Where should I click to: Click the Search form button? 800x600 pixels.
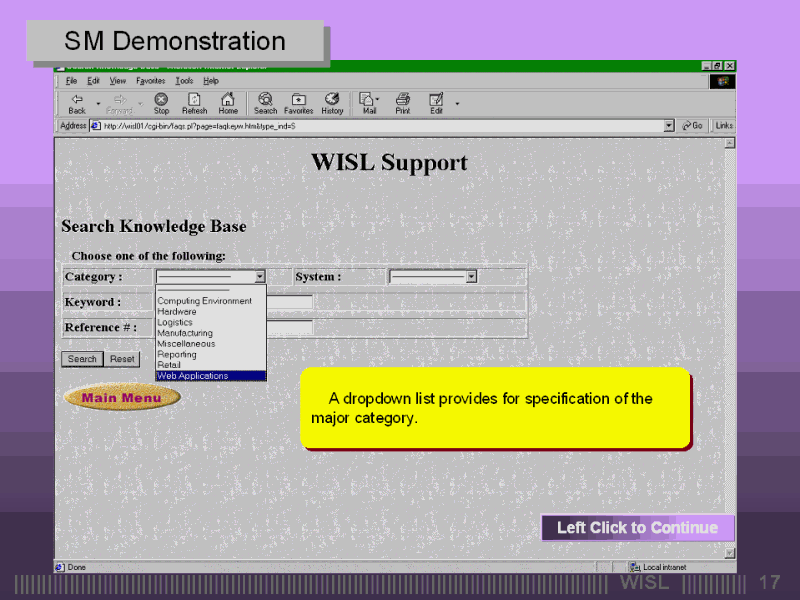[x=82, y=359]
